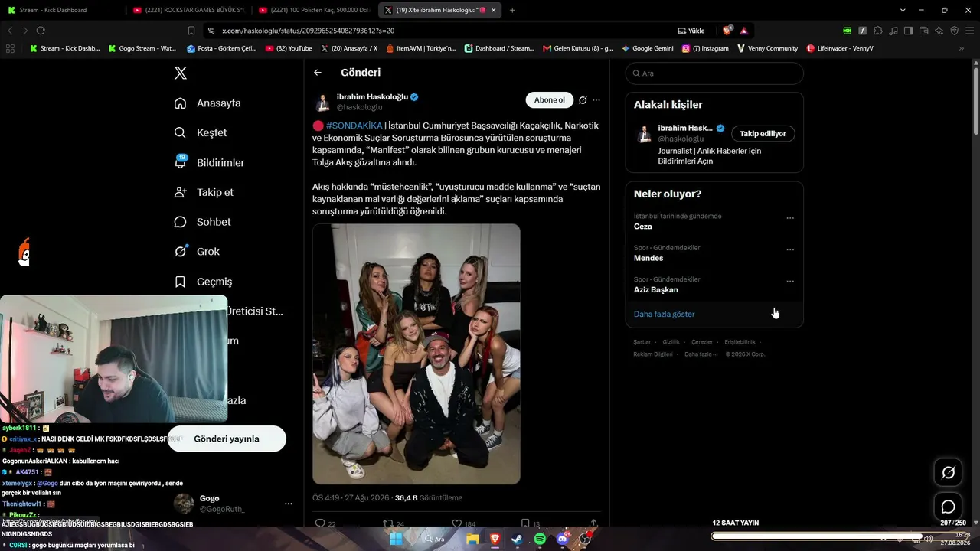
Task: Open the floating Grok button
Action: (x=948, y=472)
